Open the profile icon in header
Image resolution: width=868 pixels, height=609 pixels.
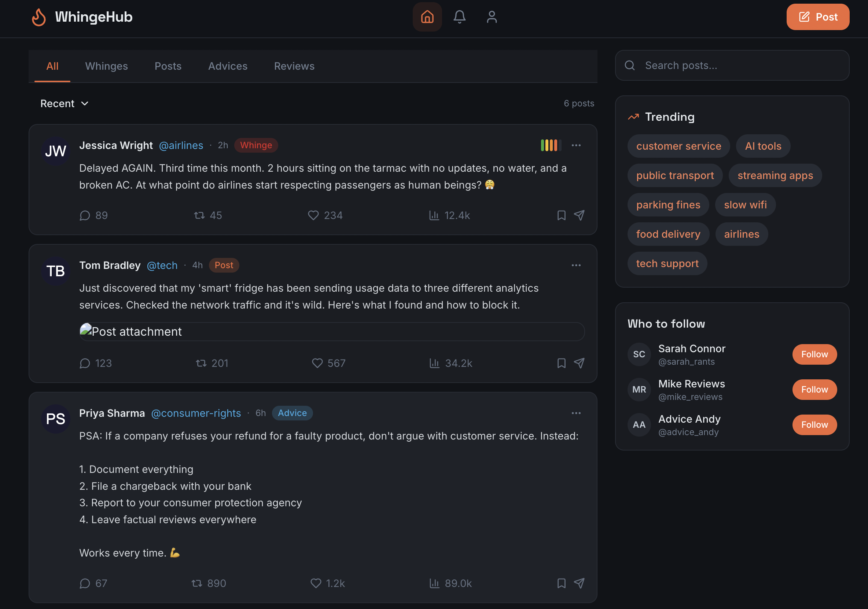point(492,17)
